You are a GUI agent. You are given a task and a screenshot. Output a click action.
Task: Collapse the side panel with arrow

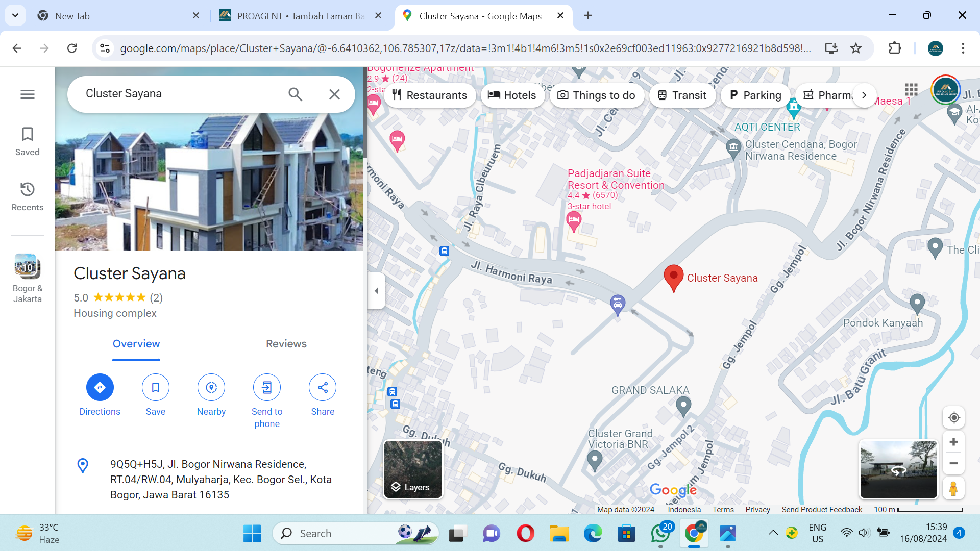(377, 291)
